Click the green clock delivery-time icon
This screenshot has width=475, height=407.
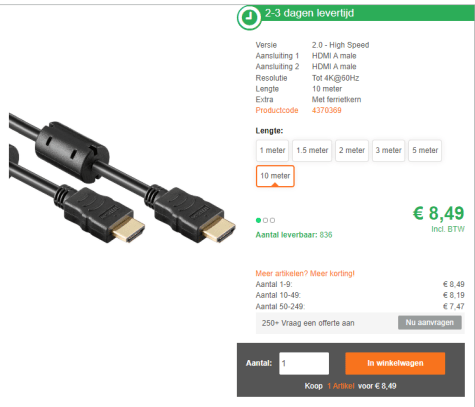click(x=249, y=17)
